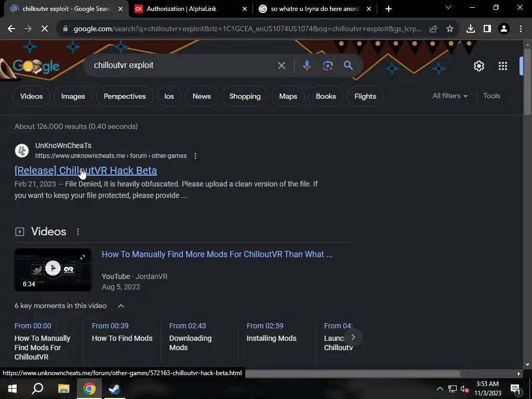
Task: Play the JordanVR video thumbnail
Action: coord(53,270)
